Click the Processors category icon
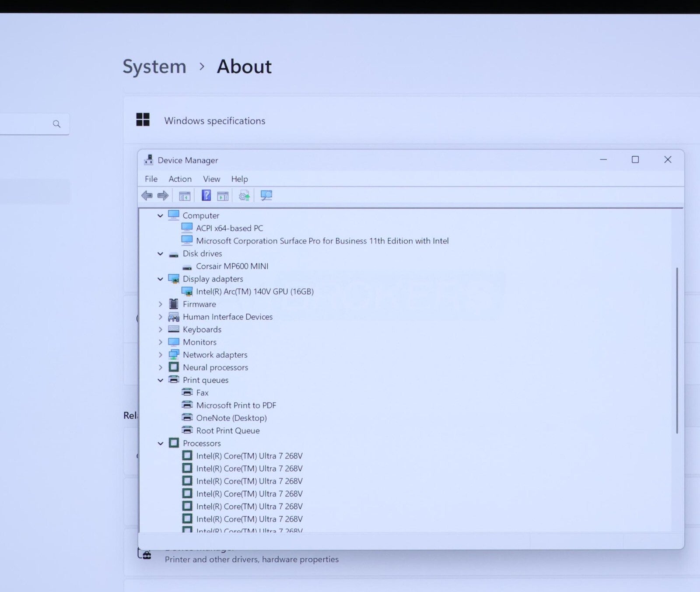This screenshot has height=592, width=700. point(174,443)
